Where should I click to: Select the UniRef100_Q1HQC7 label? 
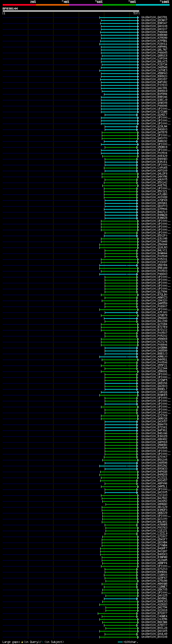click(154, 115)
